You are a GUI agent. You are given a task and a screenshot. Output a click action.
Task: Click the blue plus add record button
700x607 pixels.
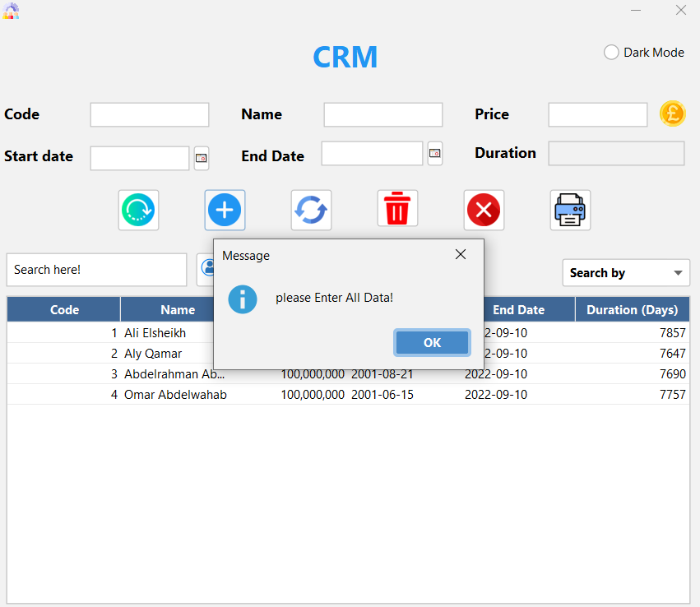coord(225,210)
